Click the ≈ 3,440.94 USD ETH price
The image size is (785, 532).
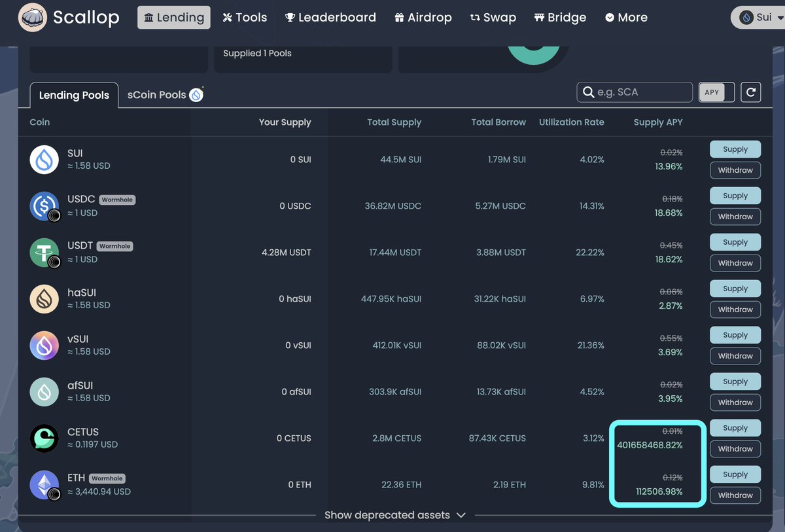pyautogui.click(x=99, y=491)
